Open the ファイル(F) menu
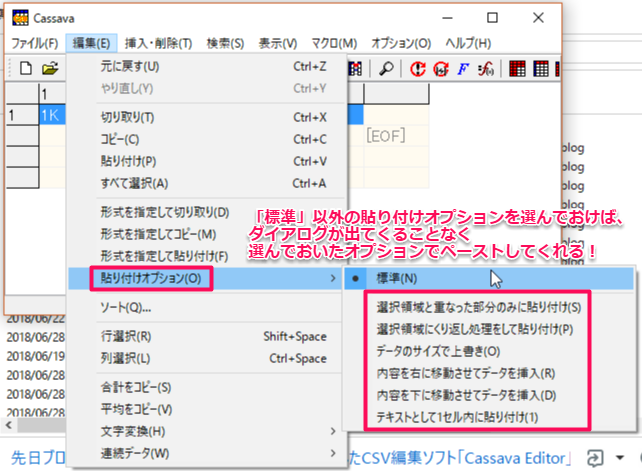 [x=35, y=43]
